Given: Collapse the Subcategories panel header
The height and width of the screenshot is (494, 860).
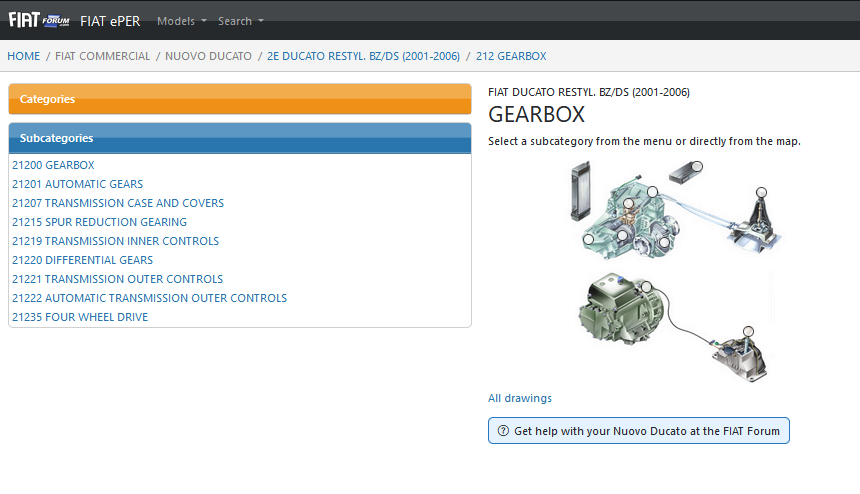Looking at the screenshot, I should (x=239, y=138).
